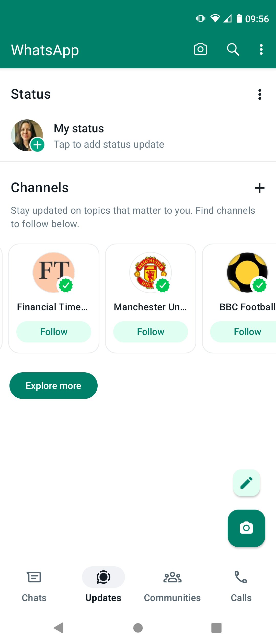Follow the BBC Football channel

247,332
